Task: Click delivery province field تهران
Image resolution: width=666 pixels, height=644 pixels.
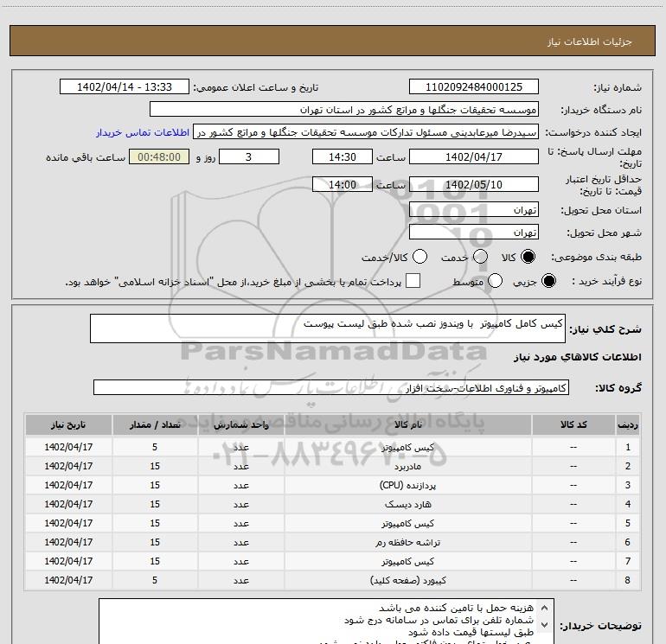Action: pyautogui.click(x=474, y=210)
